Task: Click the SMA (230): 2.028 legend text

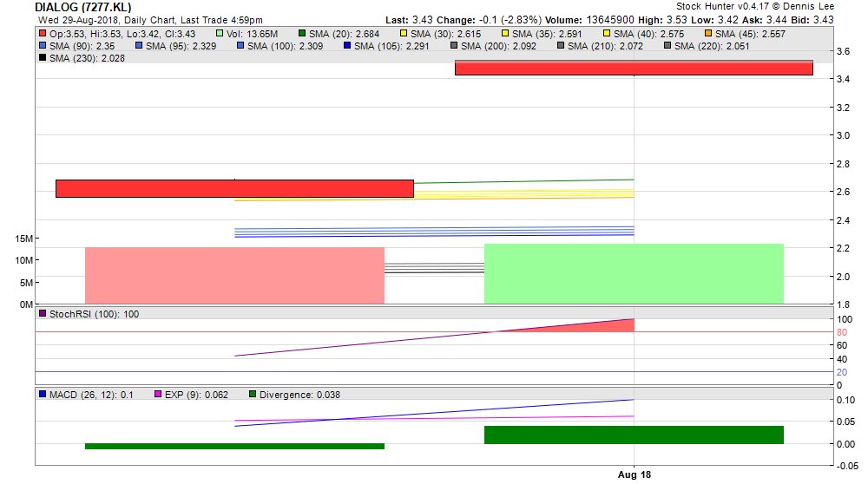Action: pos(88,58)
